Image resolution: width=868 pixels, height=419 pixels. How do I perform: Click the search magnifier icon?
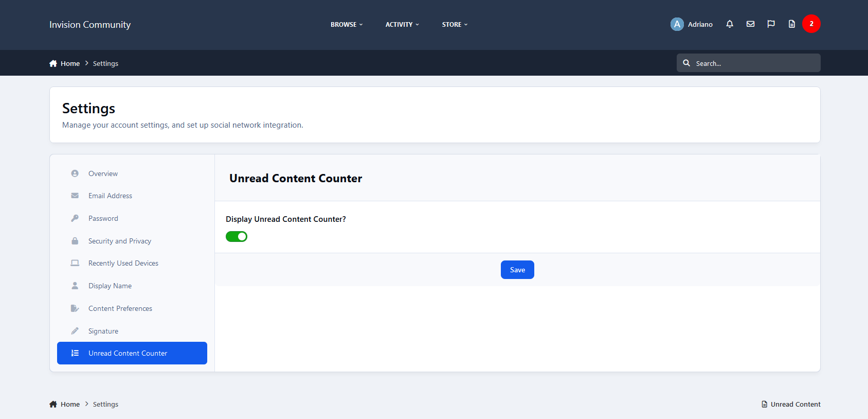point(686,63)
